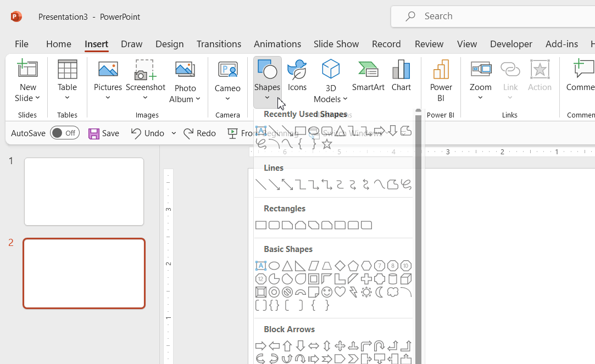Undo the last action

[146, 133]
